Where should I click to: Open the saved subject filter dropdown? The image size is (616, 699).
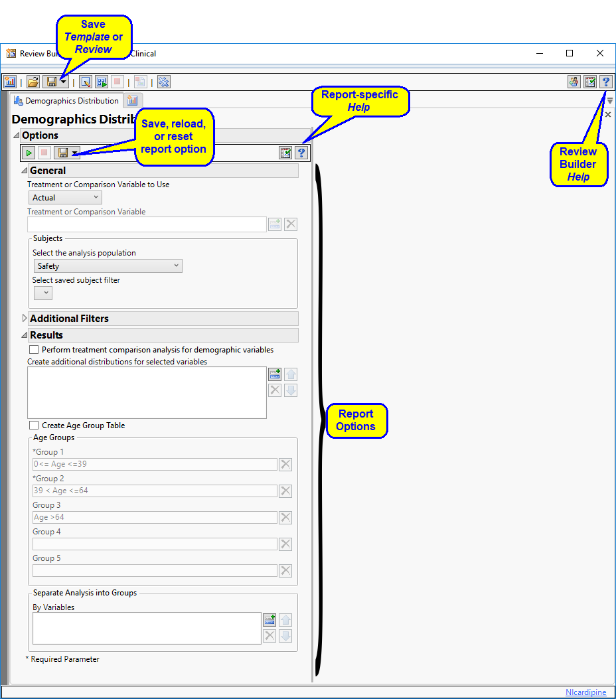42,293
